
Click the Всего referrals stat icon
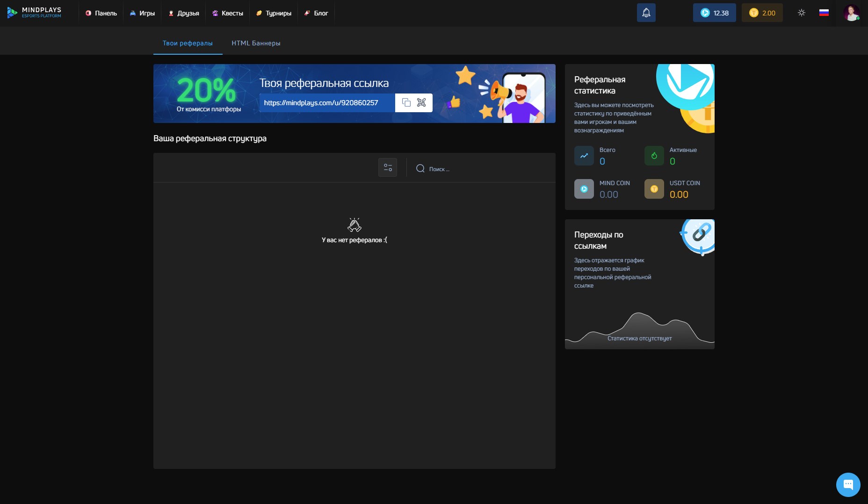click(x=584, y=156)
